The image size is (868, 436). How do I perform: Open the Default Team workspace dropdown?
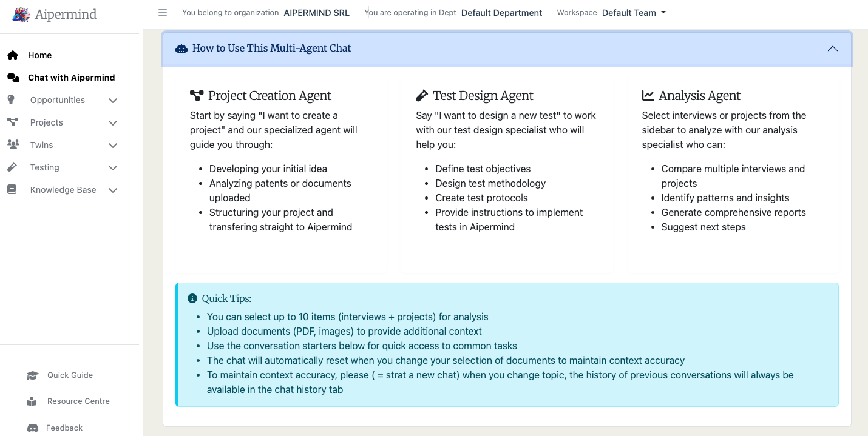pos(634,13)
